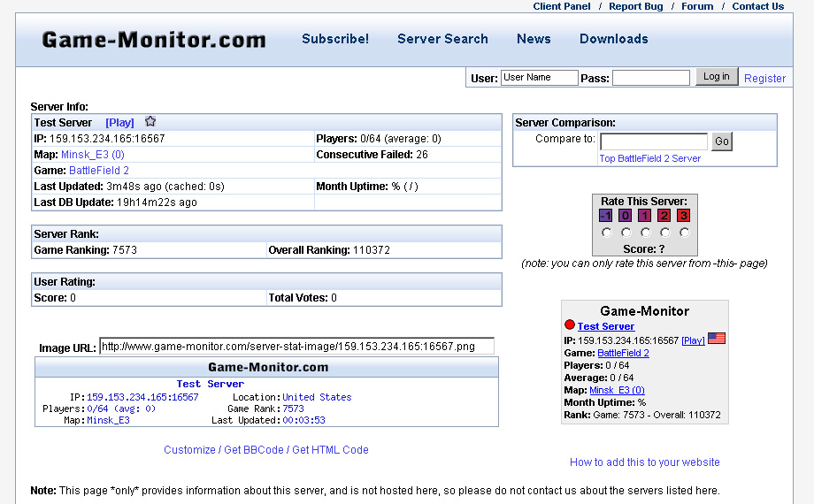Click the red 3 rating swatch
This screenshot has width=814, height=504.
684,216
